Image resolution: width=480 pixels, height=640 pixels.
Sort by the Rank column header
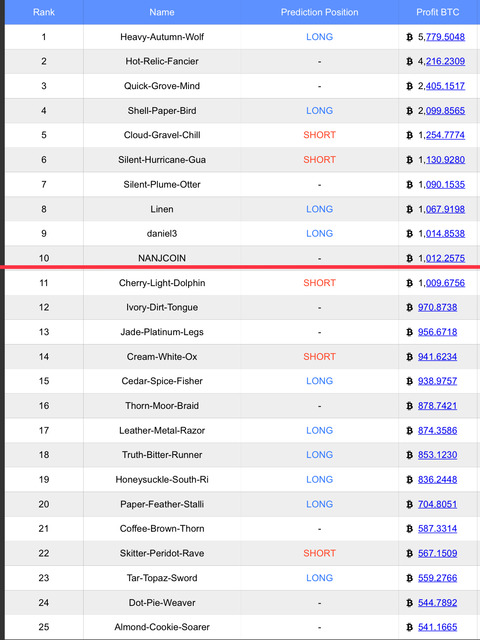coord(44,12)
